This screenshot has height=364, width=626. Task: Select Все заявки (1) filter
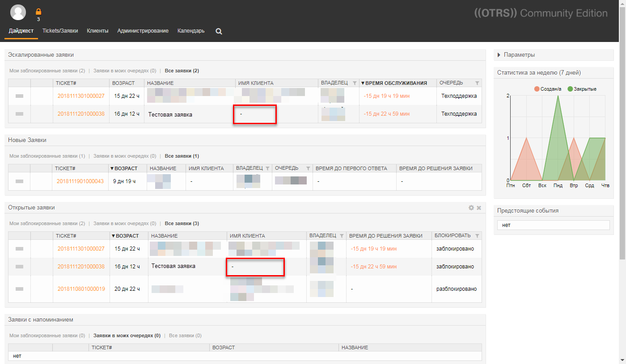pyautogui.click(x=182, y=156)
